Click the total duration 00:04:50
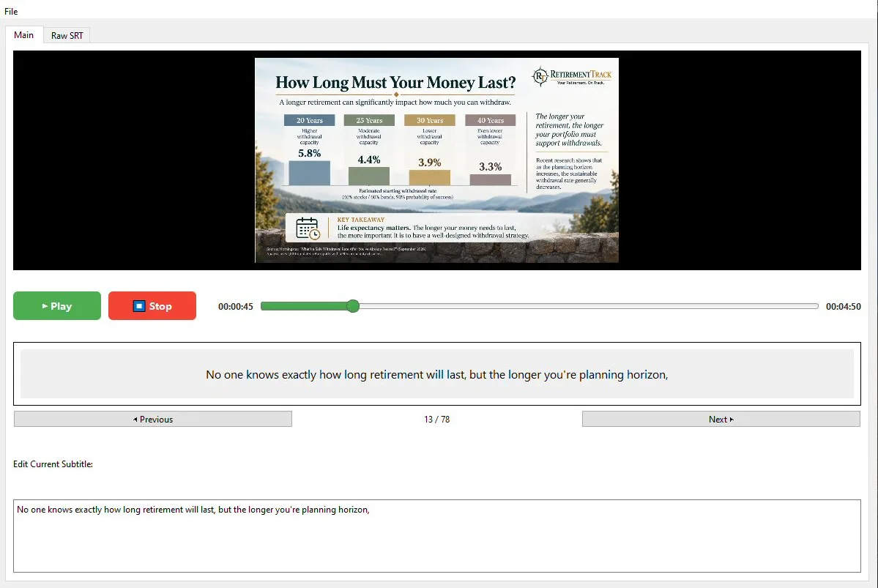The image size is (878, 588). click(x=844, y=306)
